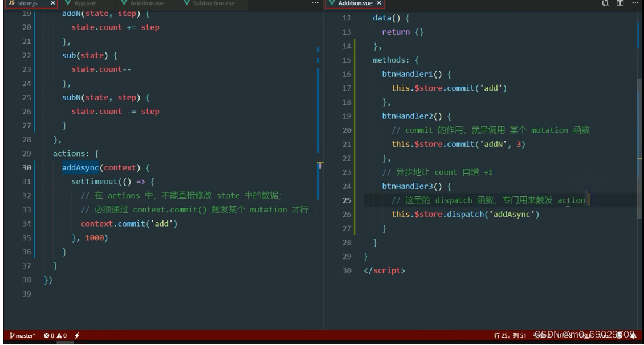
Task: Click 'sub(state) {' in store.js
Action: tap(90, 55)
